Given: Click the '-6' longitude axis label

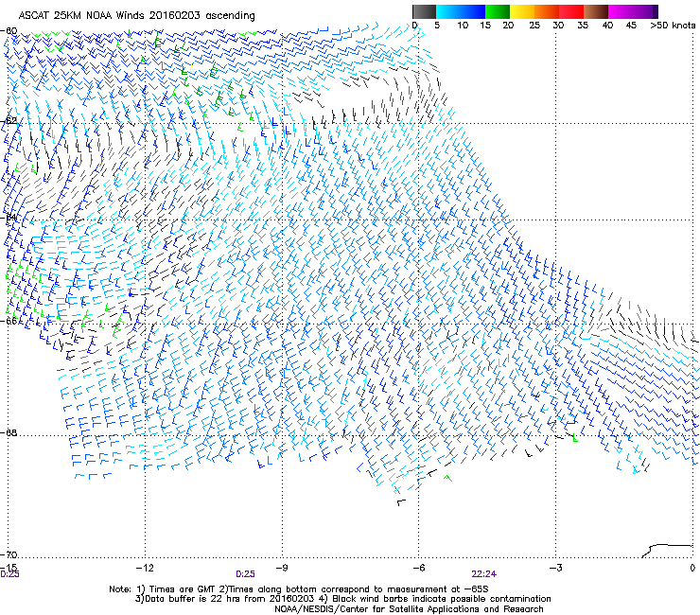Looking at the screenshot, I should [418, 568].
